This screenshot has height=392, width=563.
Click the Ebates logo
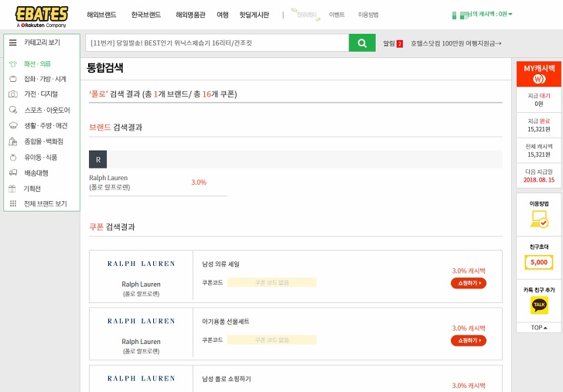pyautogui.click(x=42, y=17)
